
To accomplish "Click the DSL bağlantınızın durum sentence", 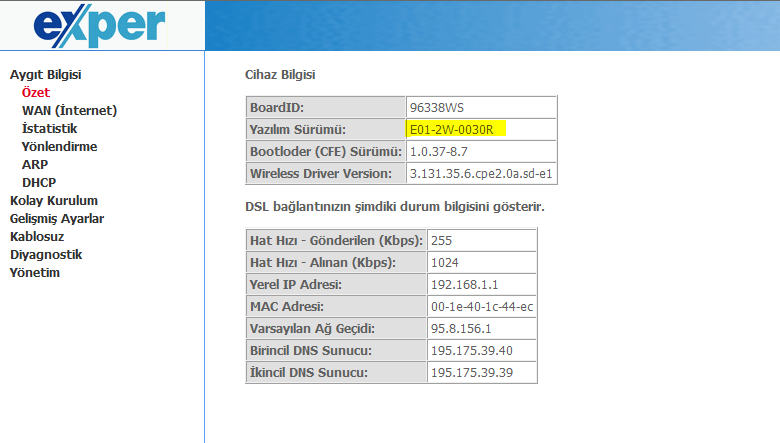I will click(x=395, y=207).
